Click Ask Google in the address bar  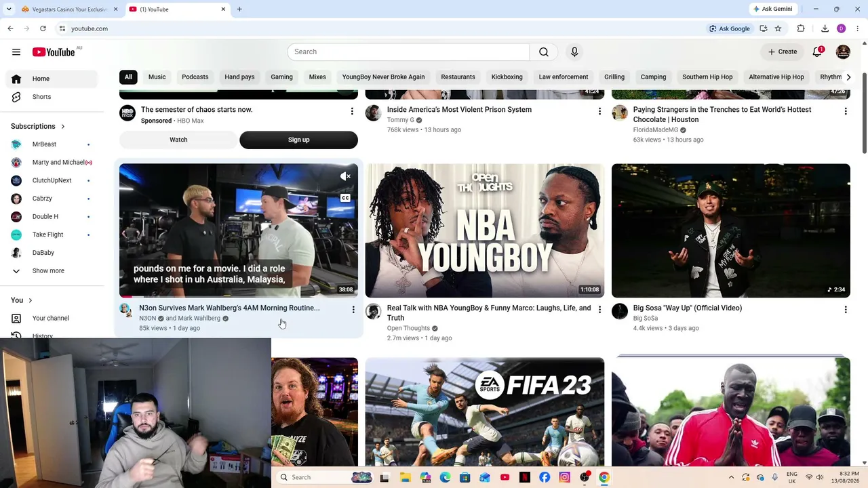[730, 28]
